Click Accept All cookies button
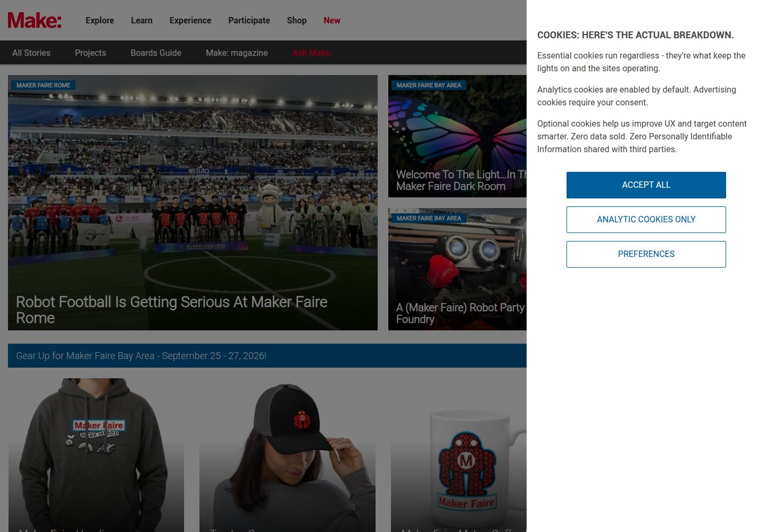This screenshot has width=766, height=532. (646, 185)
